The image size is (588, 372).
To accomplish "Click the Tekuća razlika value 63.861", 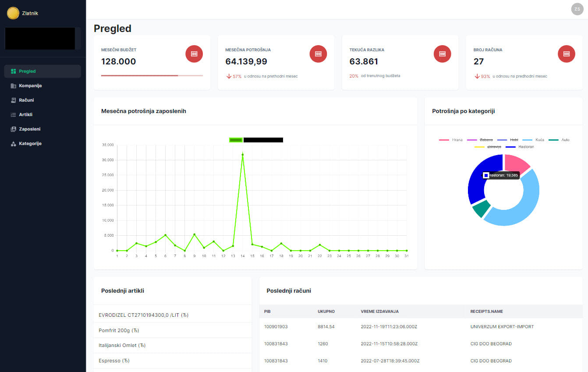I will click(364, 62).
